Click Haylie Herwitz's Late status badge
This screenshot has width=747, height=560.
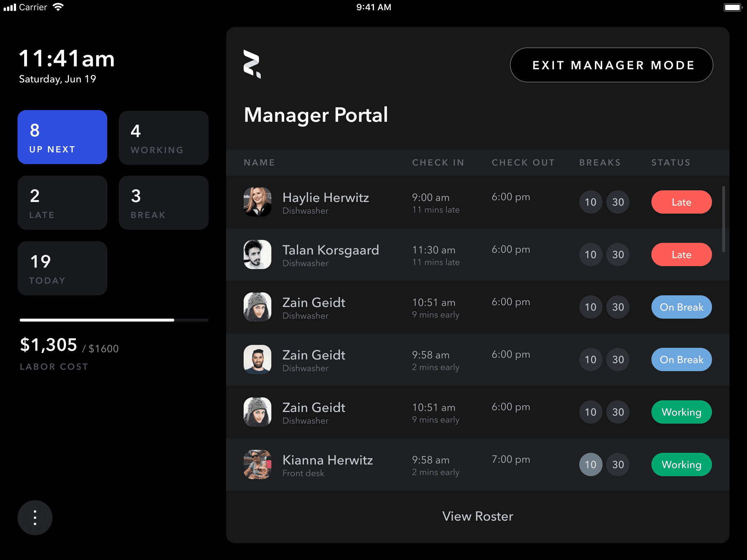681,202
